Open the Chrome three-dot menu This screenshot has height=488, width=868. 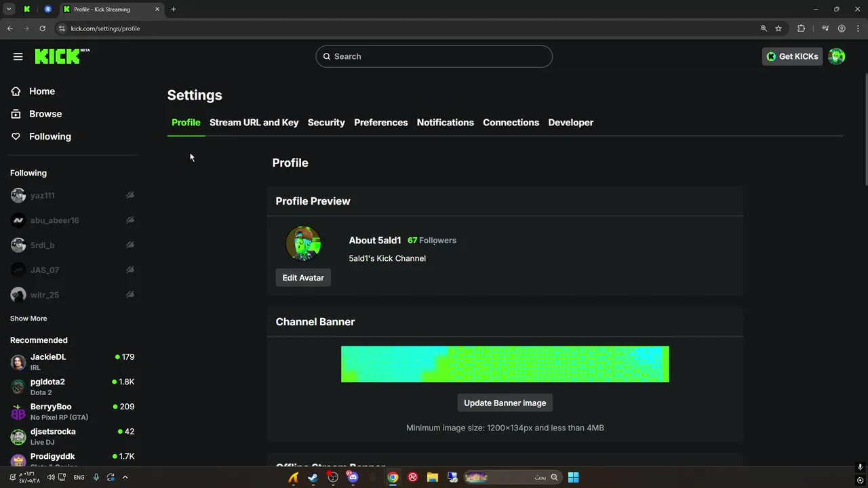[859, 28]
